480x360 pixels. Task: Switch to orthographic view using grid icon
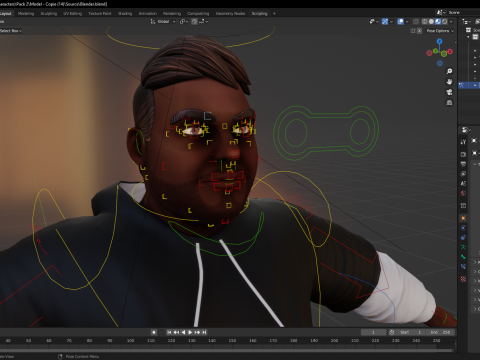pos(449,102)
